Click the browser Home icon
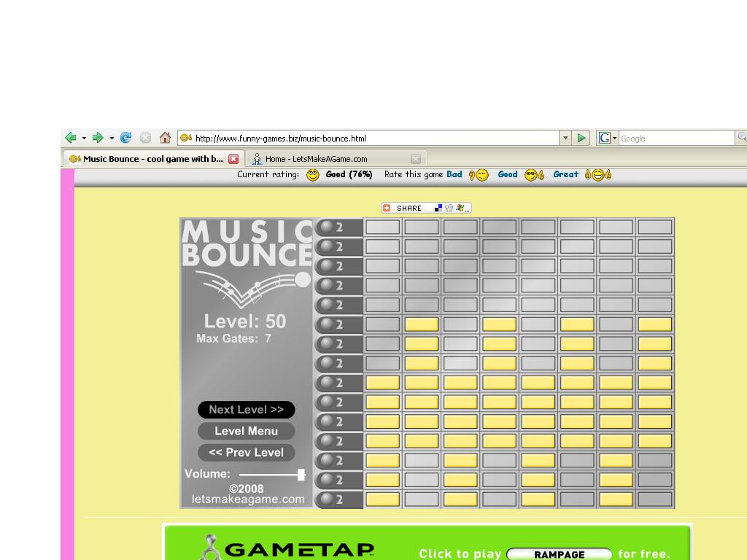This screenshot has width=747, height=560. click(164, 137)
